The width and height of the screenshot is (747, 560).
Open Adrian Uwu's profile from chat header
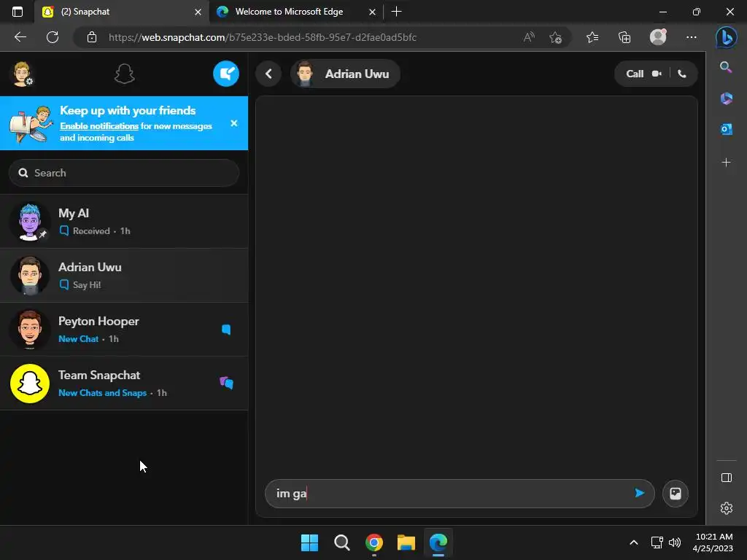click(345, 74)
